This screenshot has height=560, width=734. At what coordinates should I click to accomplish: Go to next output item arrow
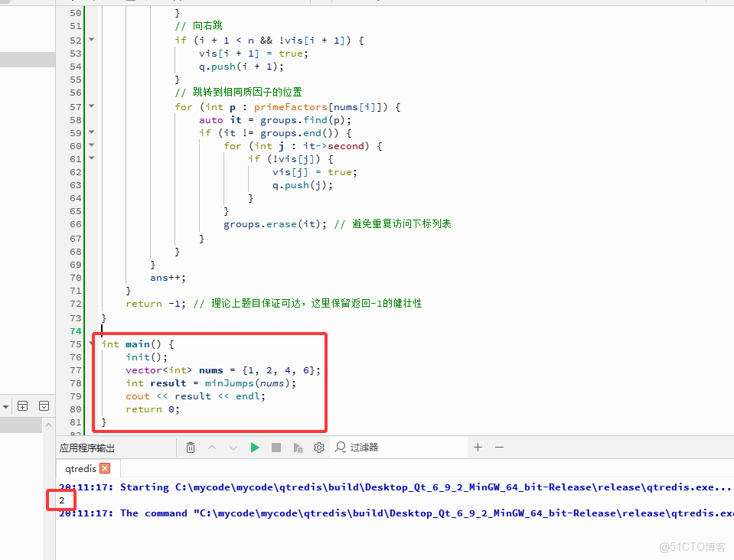point(233,448)
